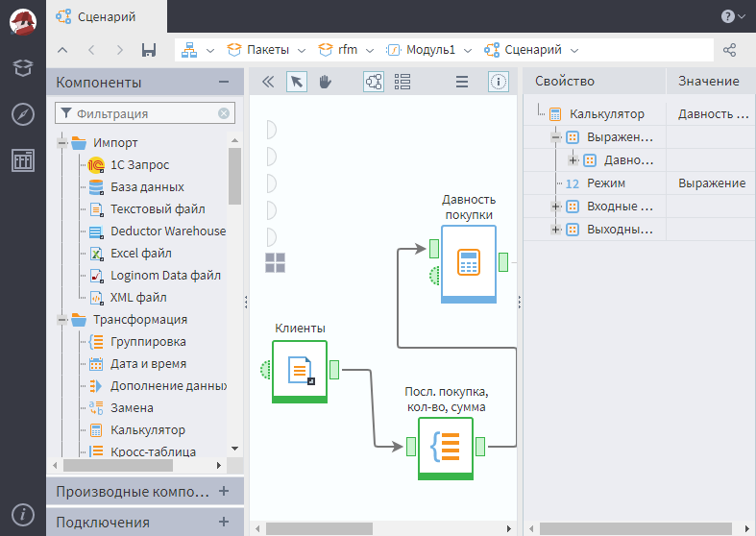The height and width of the screenshot is (536, 756).
Task: Expand the Входные property row
Action: click(x=556, y=207)
